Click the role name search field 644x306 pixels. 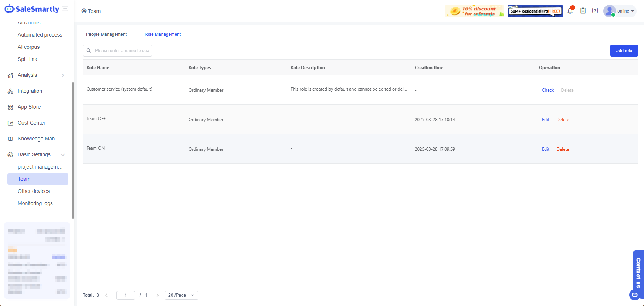(121, 51)
